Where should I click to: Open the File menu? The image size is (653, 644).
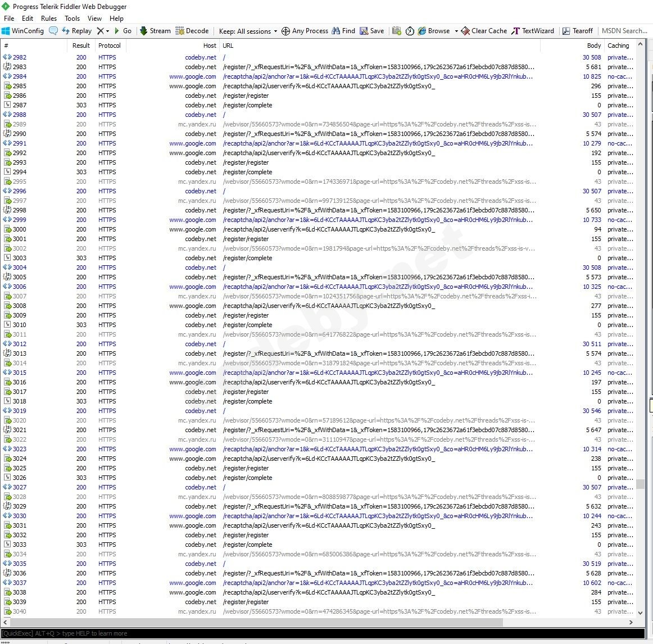[x=9, y=19]
